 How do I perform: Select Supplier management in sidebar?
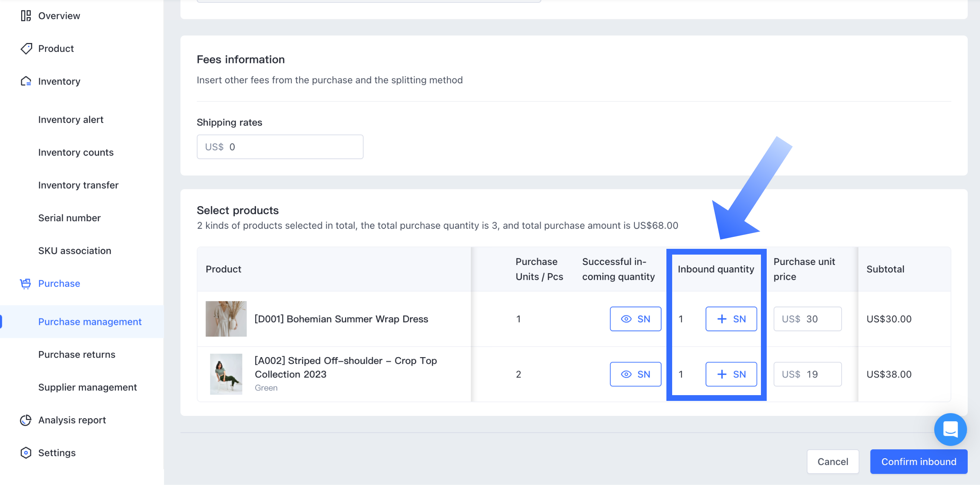click(x=87, y=387)
